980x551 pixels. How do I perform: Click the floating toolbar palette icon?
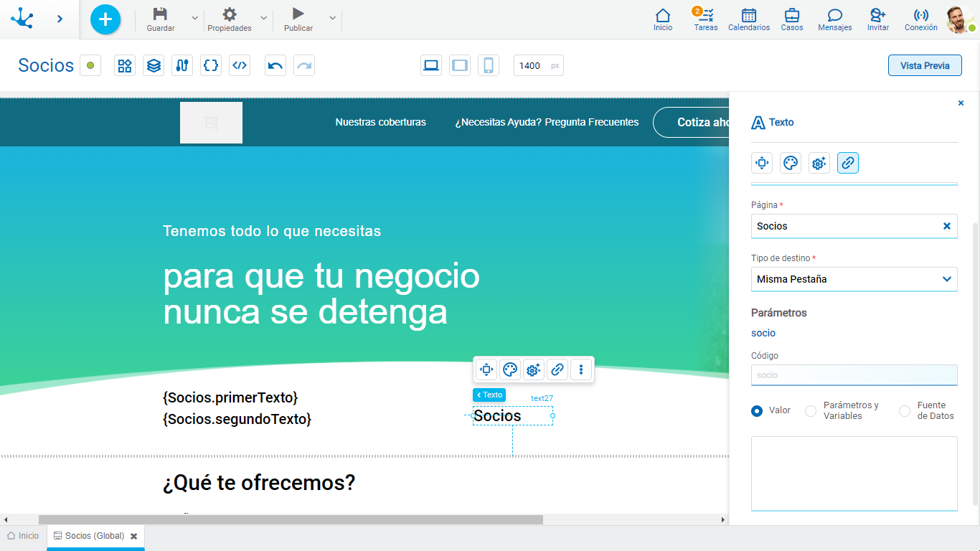[510, 369]
